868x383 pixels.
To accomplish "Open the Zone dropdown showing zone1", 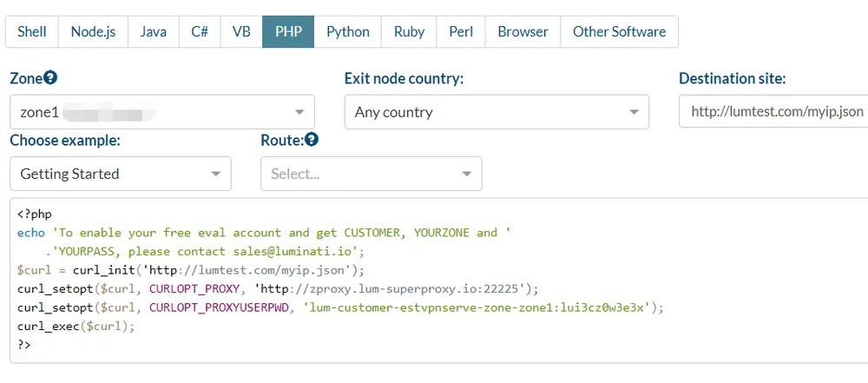I will pos(162,112).
